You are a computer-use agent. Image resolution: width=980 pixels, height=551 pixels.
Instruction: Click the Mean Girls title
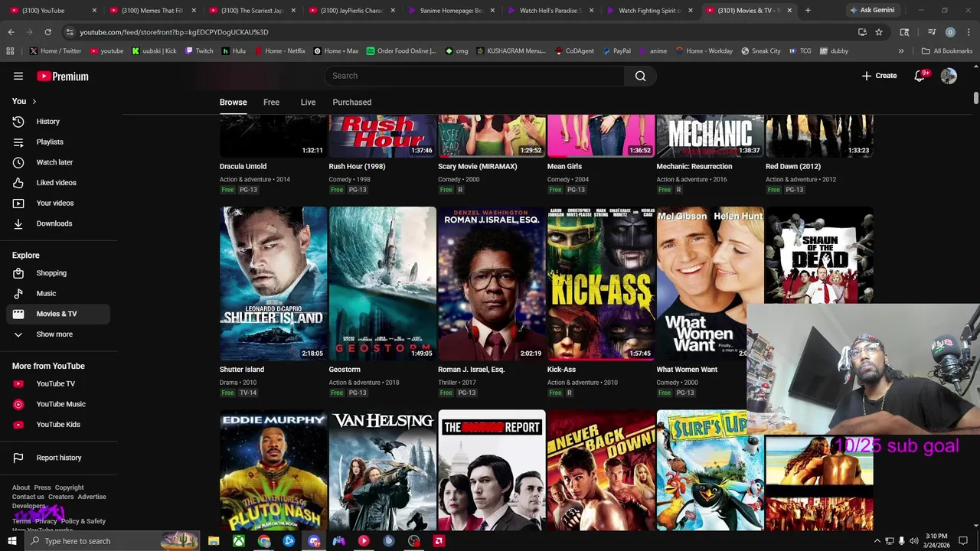(x=564, y=166)
